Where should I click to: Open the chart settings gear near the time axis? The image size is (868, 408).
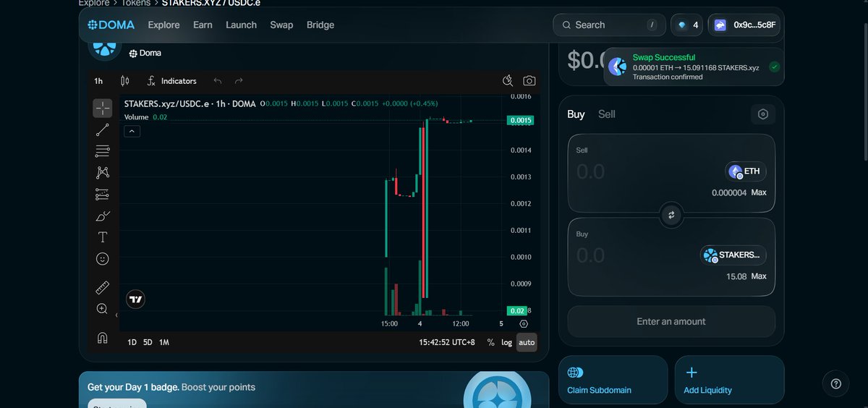524,324
